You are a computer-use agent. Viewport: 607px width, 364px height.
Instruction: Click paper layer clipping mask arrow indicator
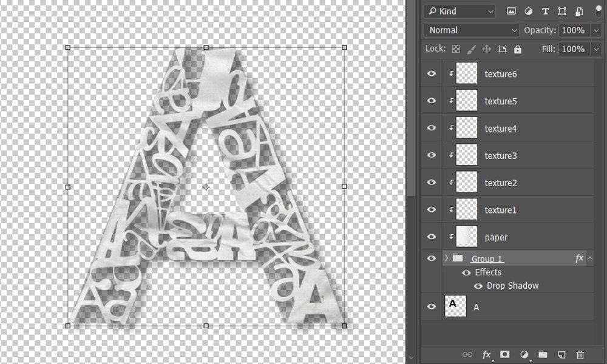point(452,237)
